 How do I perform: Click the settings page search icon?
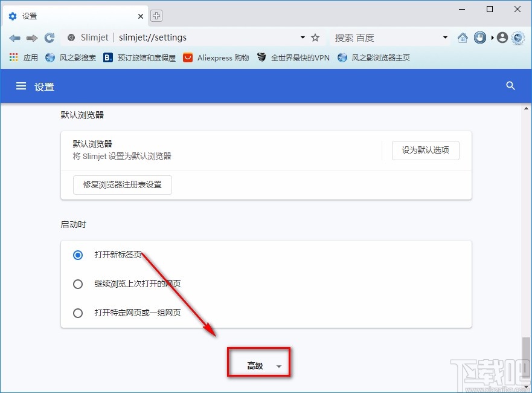(510, 86)
